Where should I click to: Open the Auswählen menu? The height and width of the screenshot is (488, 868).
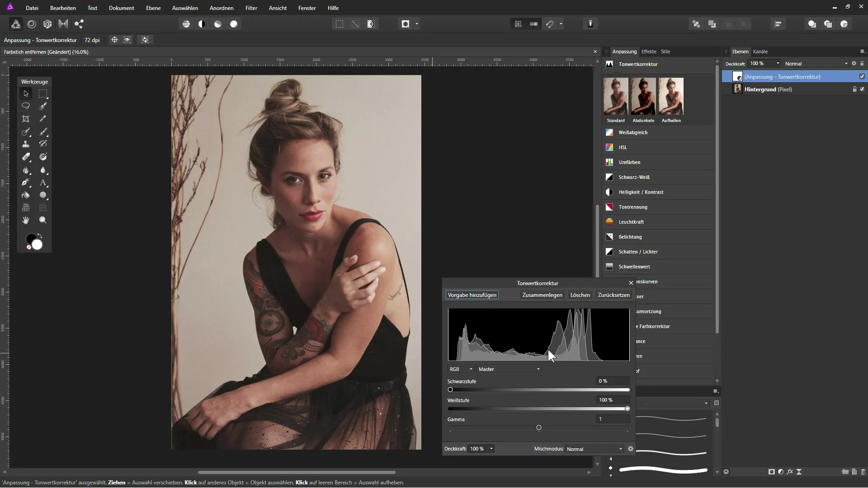[185, 8]
